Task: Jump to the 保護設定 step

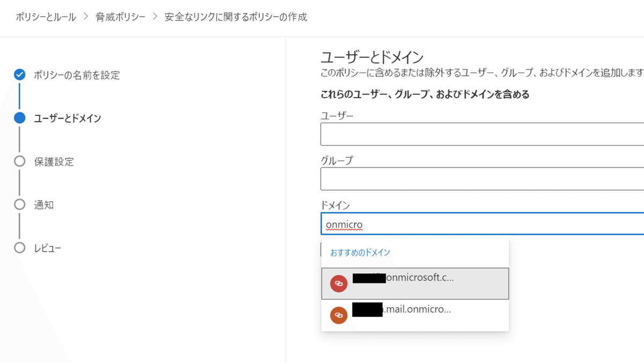Action: (54, 161)
